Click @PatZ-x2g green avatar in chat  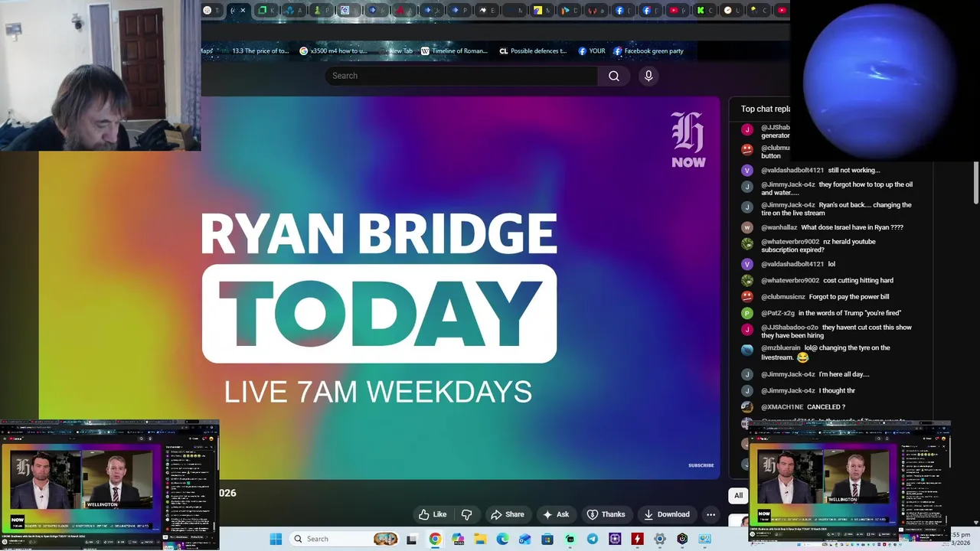[x=747, y=313]
